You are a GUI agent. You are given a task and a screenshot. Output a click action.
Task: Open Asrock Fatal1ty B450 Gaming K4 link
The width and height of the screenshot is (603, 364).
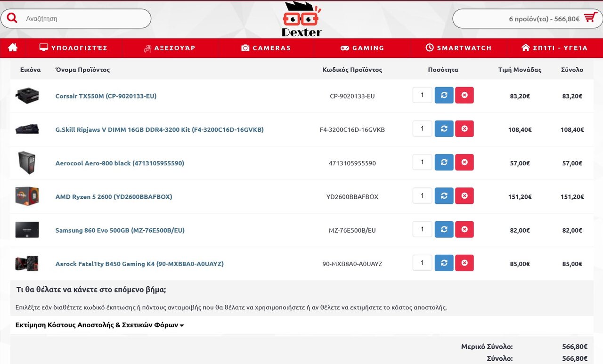(x=139, y=264)
